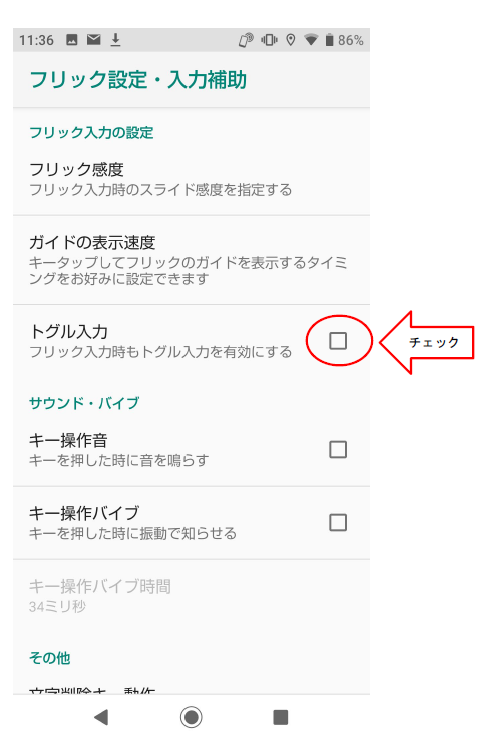
Task: Tap the greyed キー操作バイブ時間 34ミリ秒 item
Action: point(191,596)
